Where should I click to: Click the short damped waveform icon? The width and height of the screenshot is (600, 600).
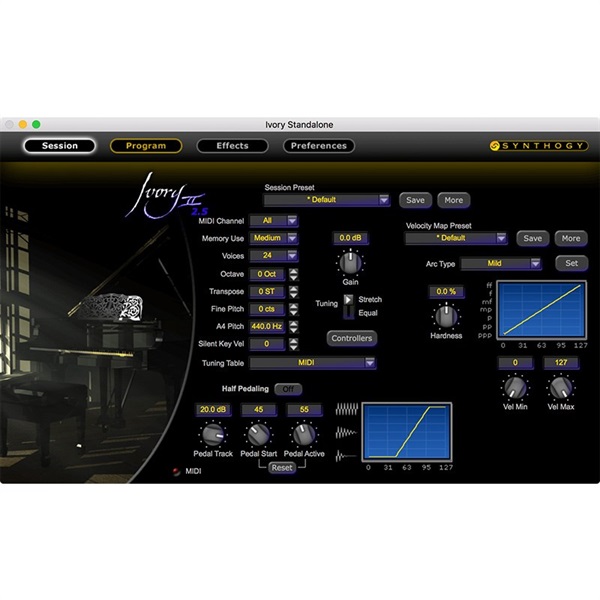[346, 456]
